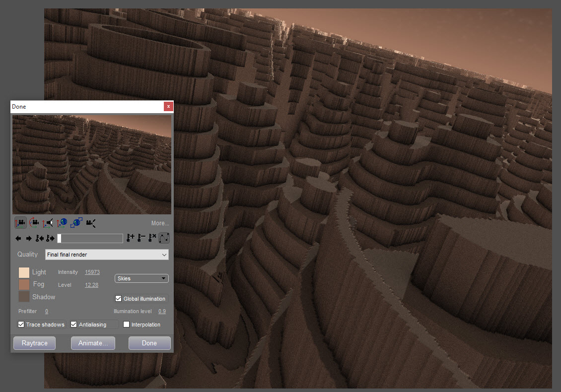
Task: Open the Quality dropdown
Action: [x=107, y=255]
